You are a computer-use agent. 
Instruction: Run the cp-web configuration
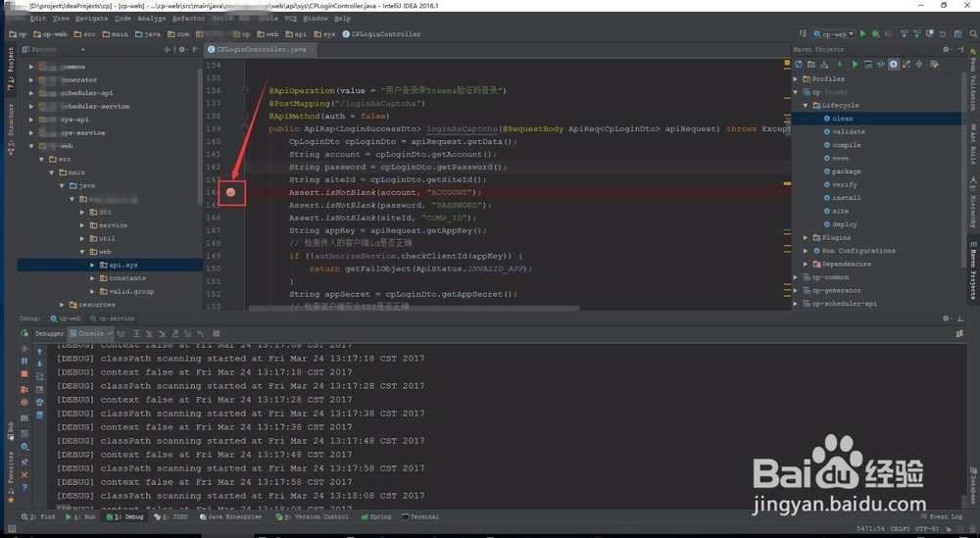862,33
